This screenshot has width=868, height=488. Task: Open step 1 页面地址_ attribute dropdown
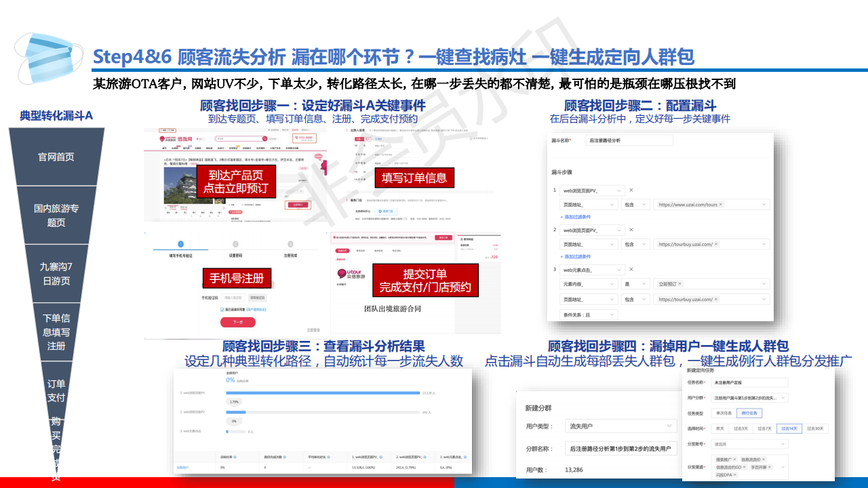tap(588, 204)
